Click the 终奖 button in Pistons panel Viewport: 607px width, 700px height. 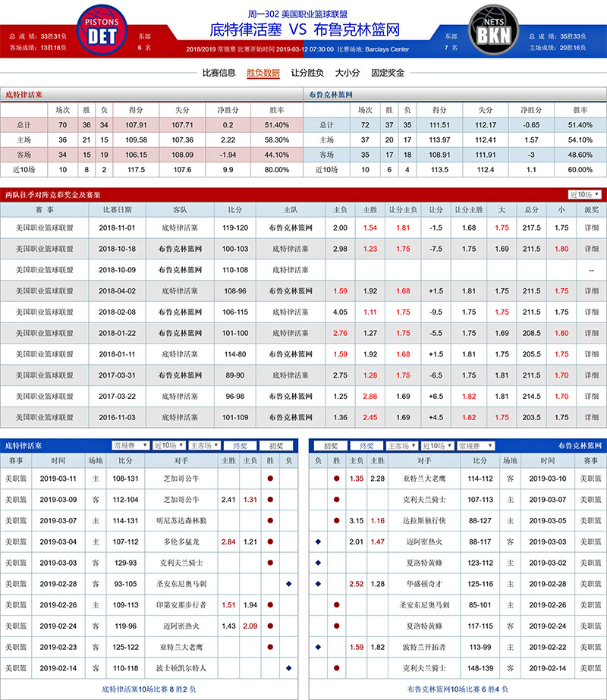point(241,445)
